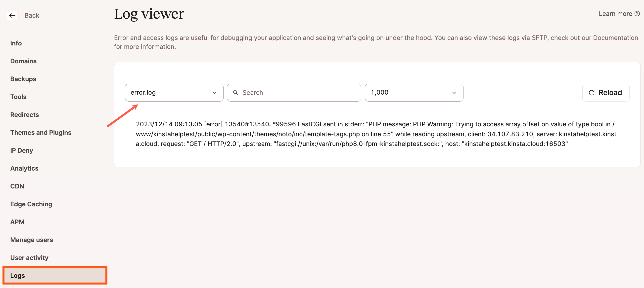The width and height of the screenshot is (644, 288).
Task: Open the Analytics section
Action: (24, 168)
